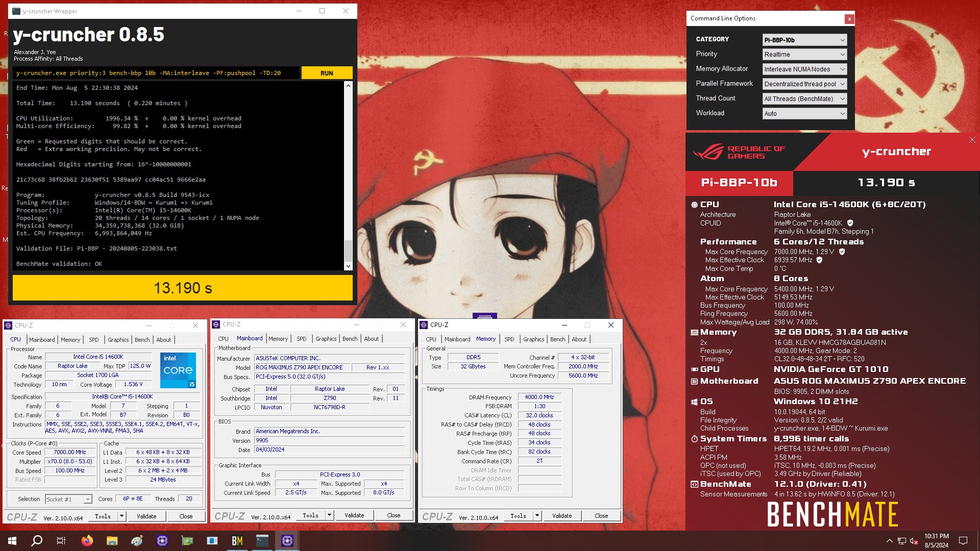
Task: Click the BIOS Version 9905 field
Action: [x=329, y=440]
